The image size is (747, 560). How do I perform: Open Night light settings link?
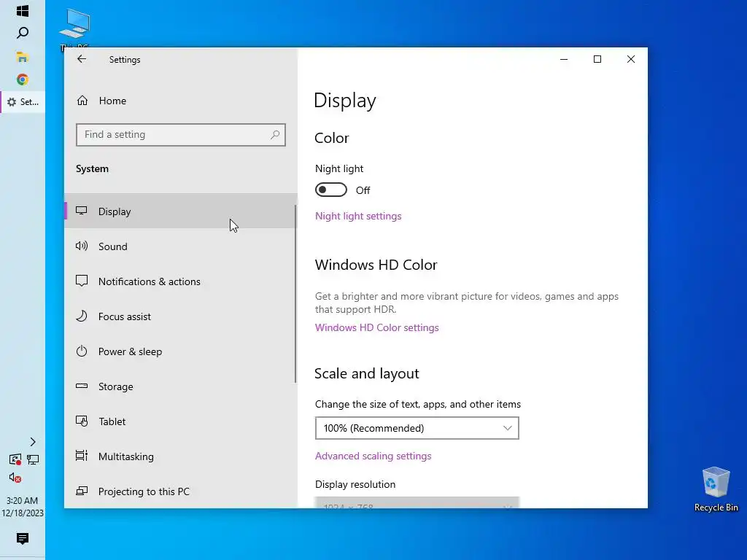[x=358, y=216]
